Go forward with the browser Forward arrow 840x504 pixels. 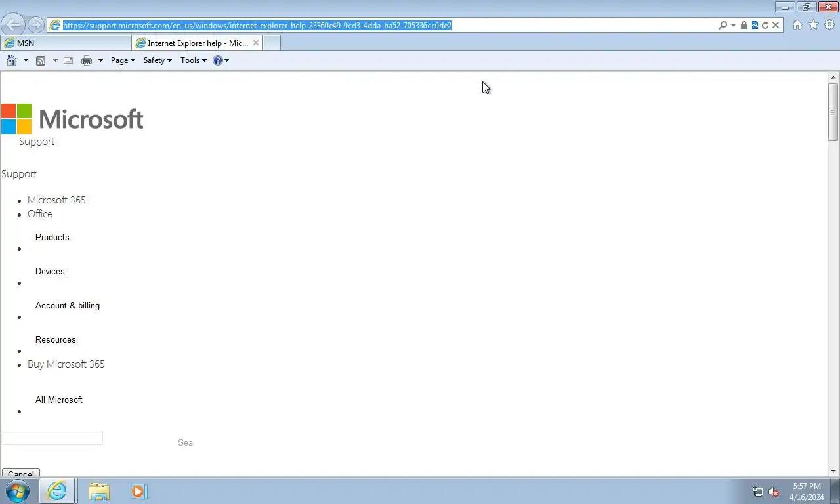pyautogui.click(x=36, y=25)
